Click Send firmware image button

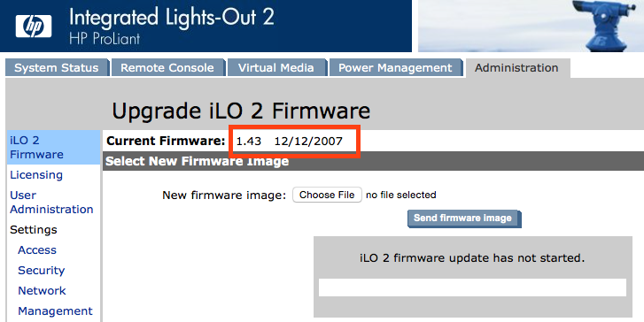[464, 218]
